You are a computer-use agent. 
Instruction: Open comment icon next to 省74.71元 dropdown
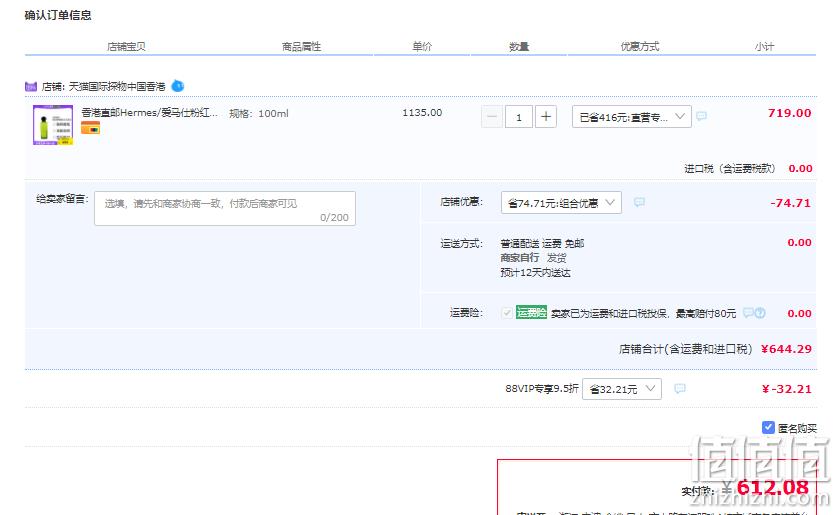pyautogui.click(x=639, y=202)
